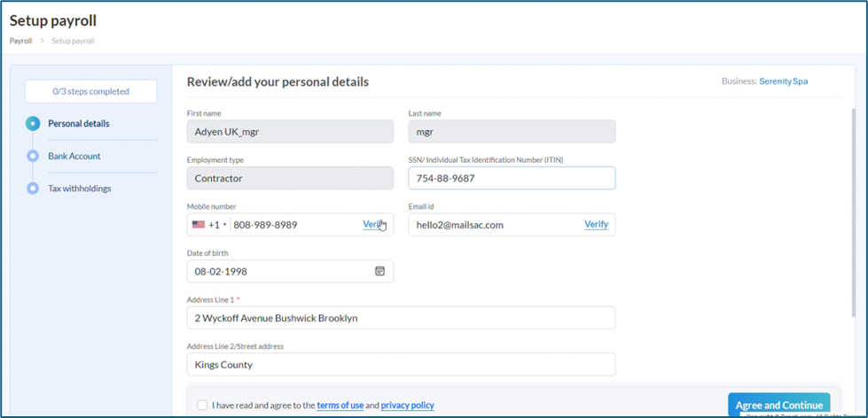Open the privacy policy link
Image resolution: width=868 pixels, height=418 pixels.
pos(408,406)
